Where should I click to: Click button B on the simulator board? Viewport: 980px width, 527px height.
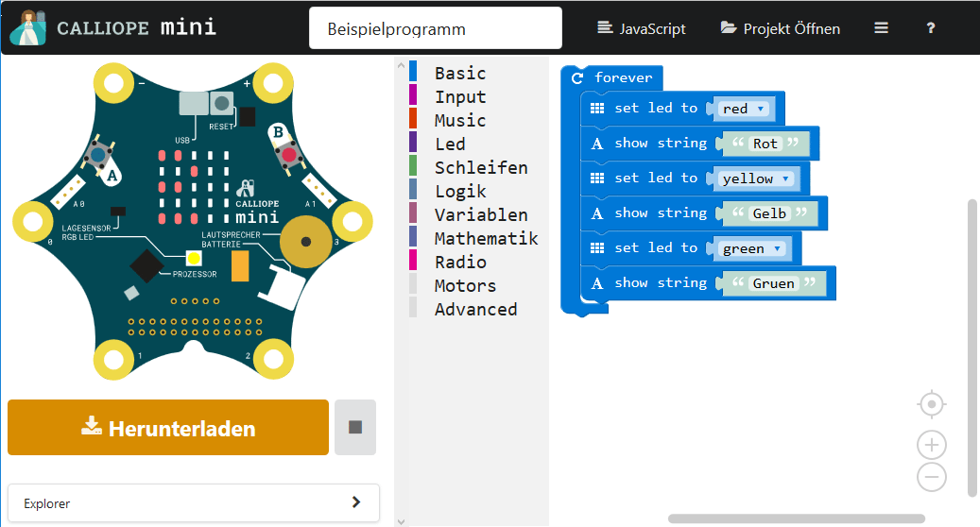(289, 154)
